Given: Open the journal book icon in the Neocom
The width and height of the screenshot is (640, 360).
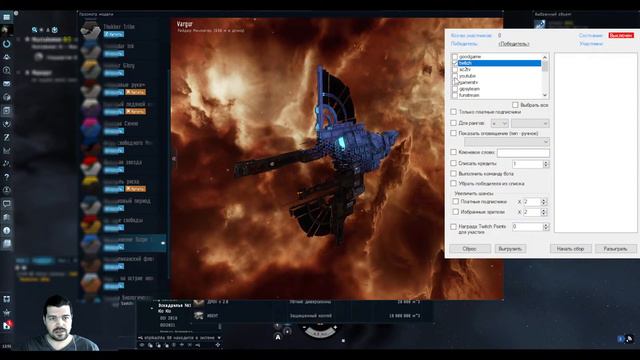Looking at the screenshot, I should pos(7,244).
